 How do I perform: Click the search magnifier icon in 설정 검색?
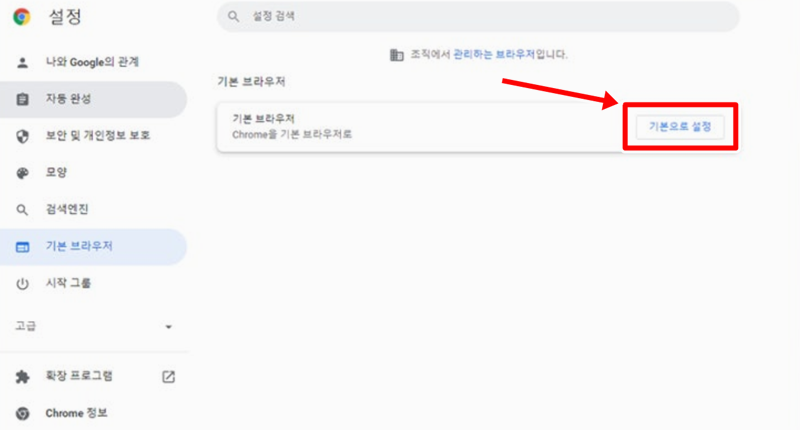pos(233,16)
